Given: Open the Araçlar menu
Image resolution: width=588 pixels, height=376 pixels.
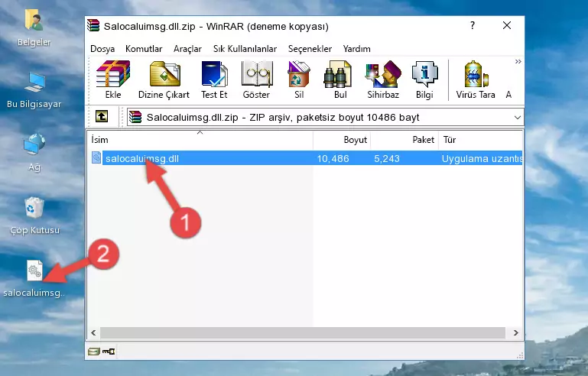Looking at the screenshot, I should tap(187, 49).
